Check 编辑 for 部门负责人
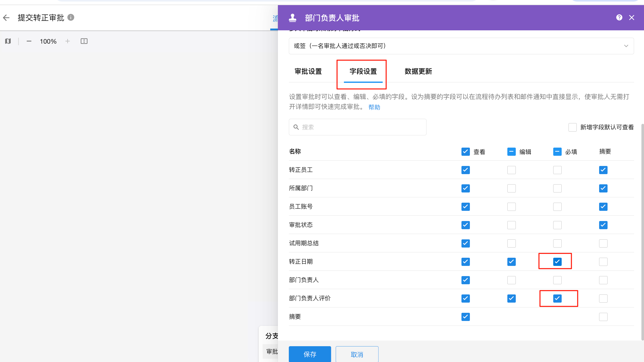 click(x=511, y=280)
